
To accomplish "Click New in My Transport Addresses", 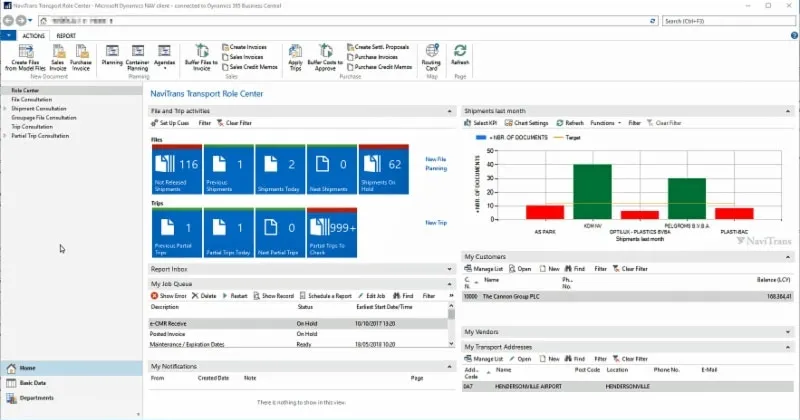I will tap(549, 359).
